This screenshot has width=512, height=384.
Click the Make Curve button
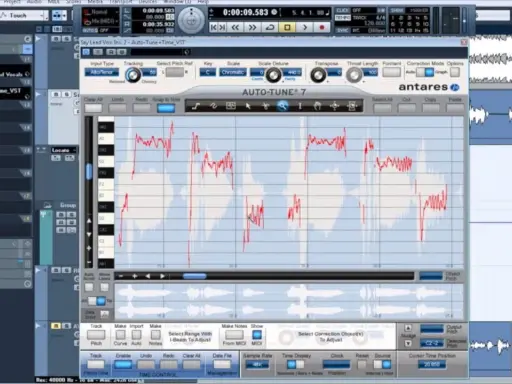pos(120,335)
